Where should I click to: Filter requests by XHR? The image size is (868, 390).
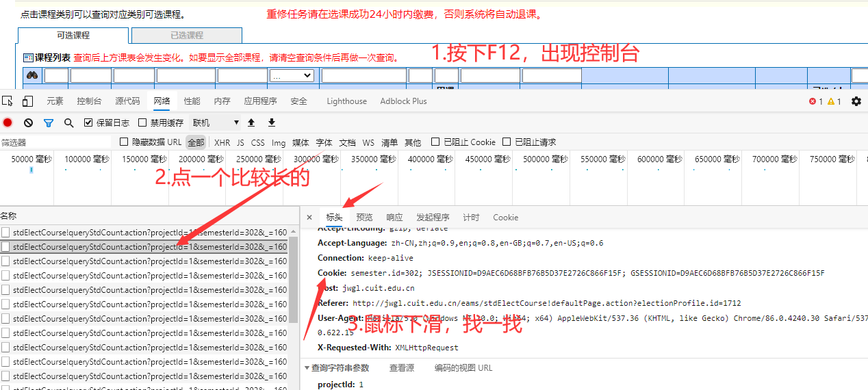click(222, 142)
